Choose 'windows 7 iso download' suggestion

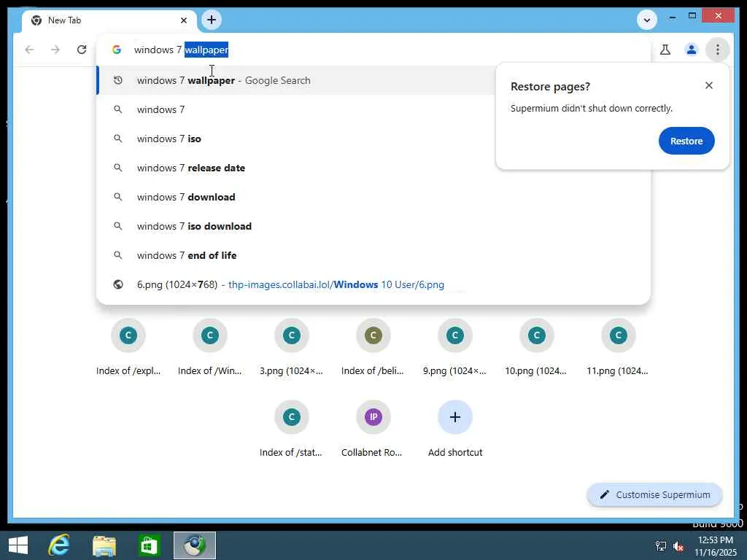click(373, 226)
